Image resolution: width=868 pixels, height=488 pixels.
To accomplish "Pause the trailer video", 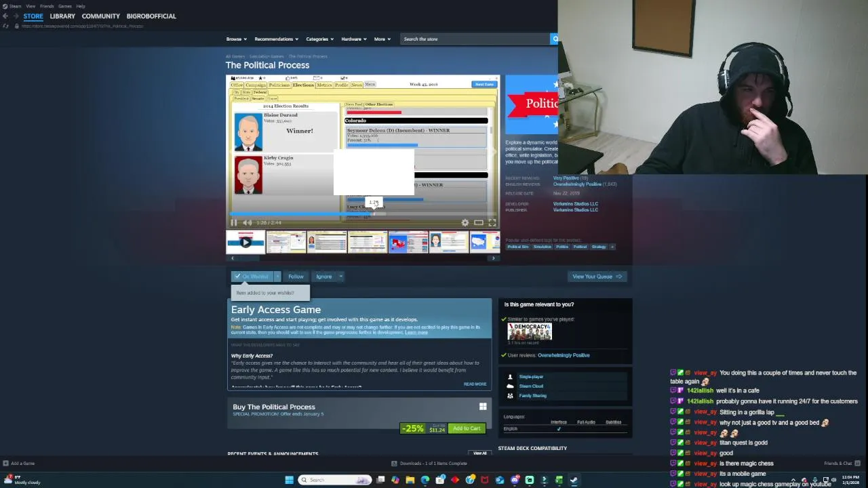I will pos(234,222).
